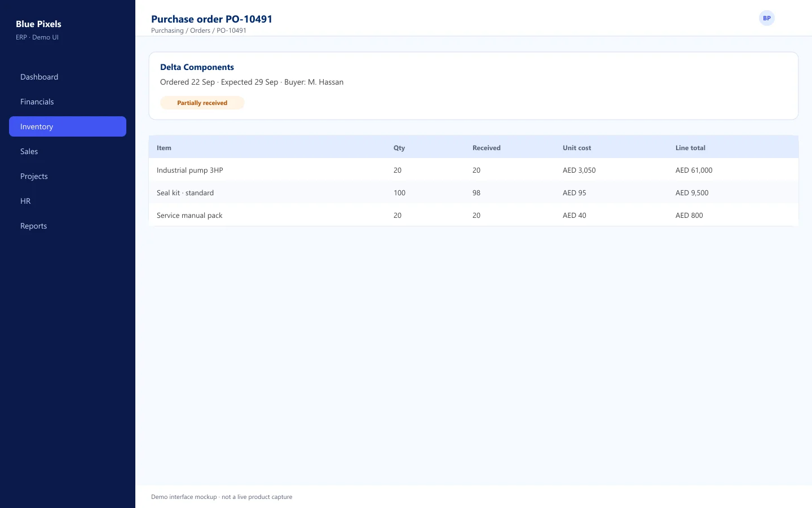This screenshot has height=508, width=812.
Task: Open the BP user avatar
Action: pos(767,18)
